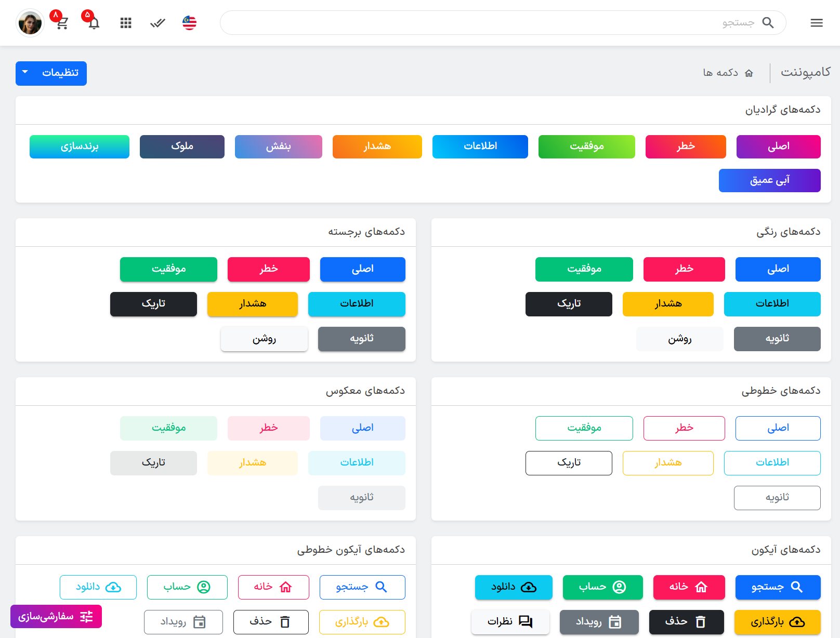Click the yellow بارگذاری upload button
The image size is (840, 638).
778,622
